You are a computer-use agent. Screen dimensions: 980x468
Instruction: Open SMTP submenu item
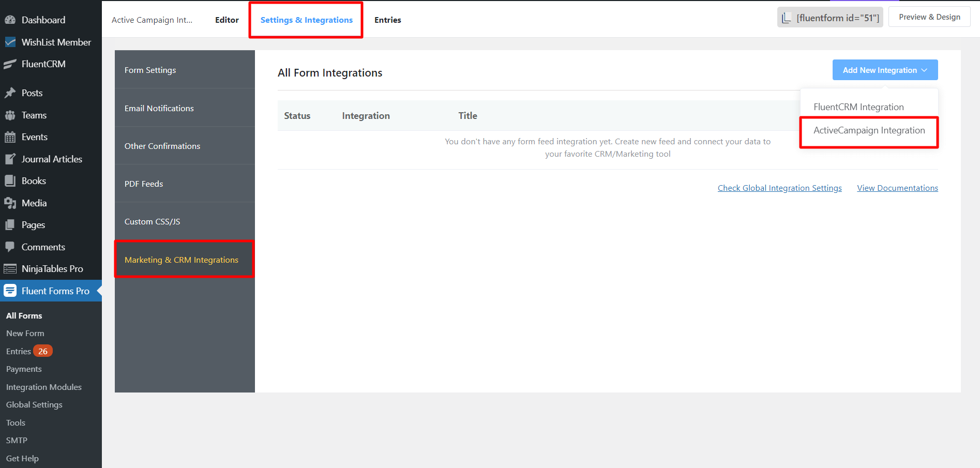pos(17,441)
